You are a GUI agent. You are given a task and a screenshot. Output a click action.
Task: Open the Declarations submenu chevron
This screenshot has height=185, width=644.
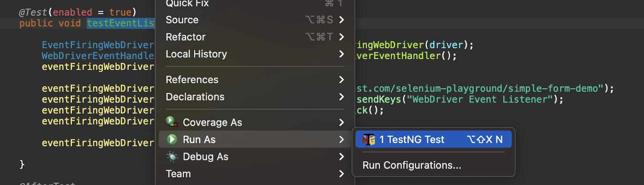pyautogui.click(x=341, y=97)
